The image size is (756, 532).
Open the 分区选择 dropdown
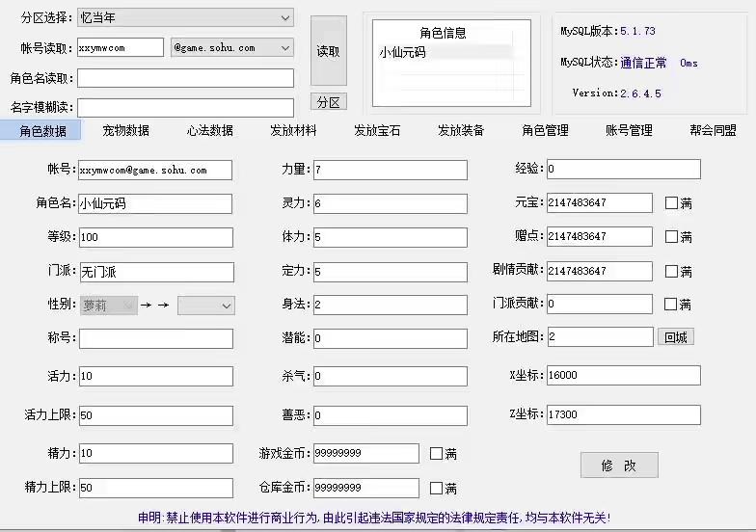coord(185,17)
